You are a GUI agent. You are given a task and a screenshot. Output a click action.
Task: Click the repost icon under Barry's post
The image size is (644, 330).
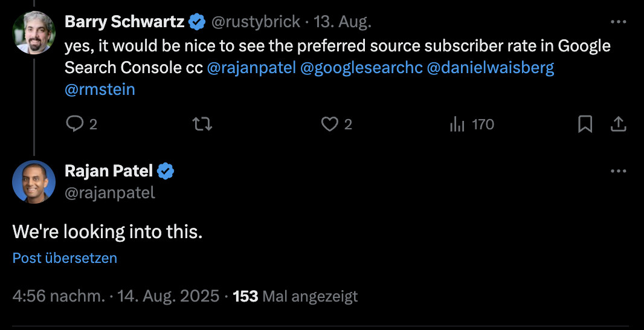202,125
